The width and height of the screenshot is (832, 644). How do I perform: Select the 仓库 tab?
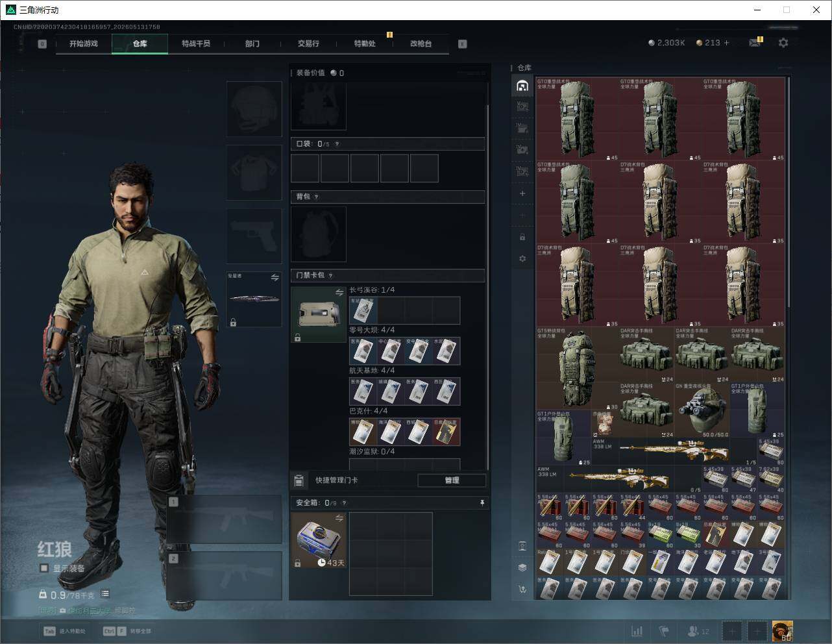coord(140,43)
